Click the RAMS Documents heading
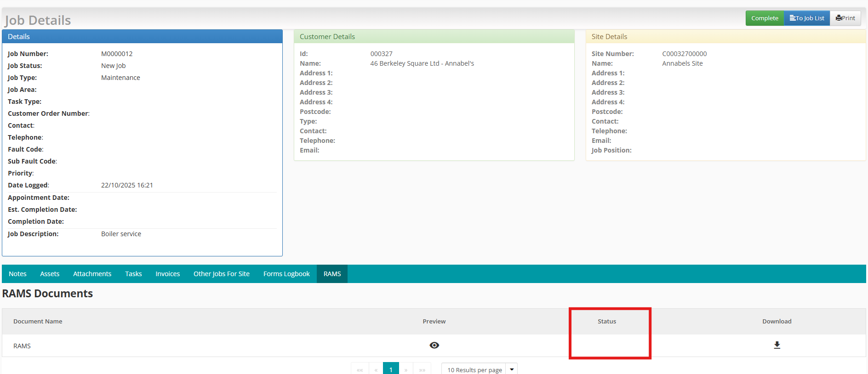The height and width of the screenshot is (374, 868). pyautogui.click(x=47, y=294)
